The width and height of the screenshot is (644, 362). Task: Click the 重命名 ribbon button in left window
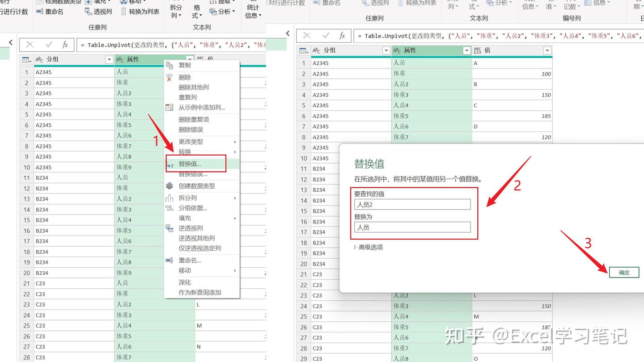(50, 12)
